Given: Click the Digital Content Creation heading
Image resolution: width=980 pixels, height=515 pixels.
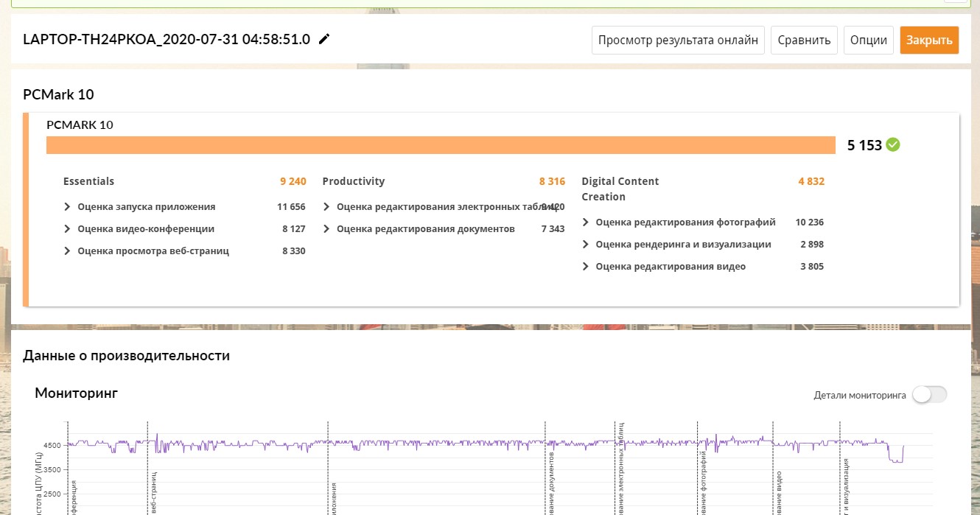Looking at the screenshot, I should tap(620, 189).
